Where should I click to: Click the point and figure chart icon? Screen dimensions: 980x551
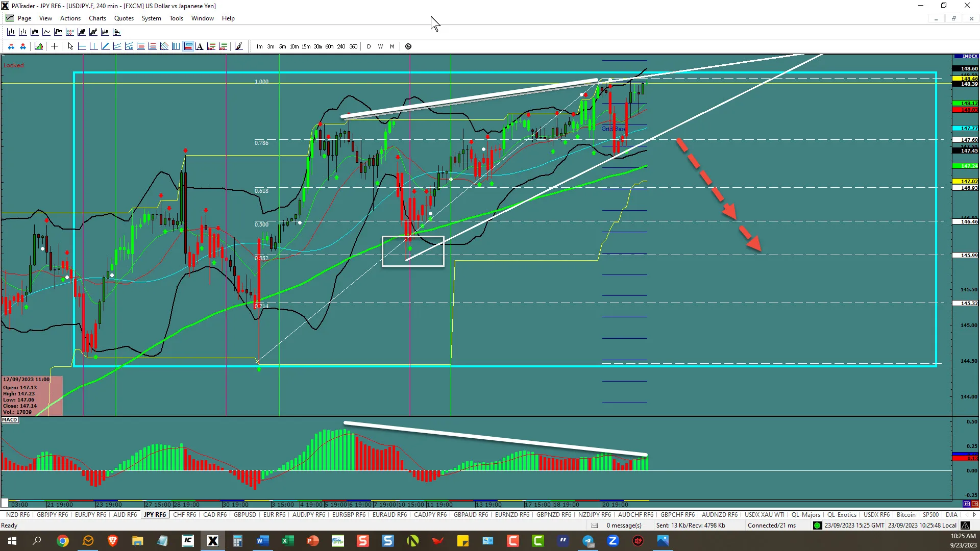(69, 32)
